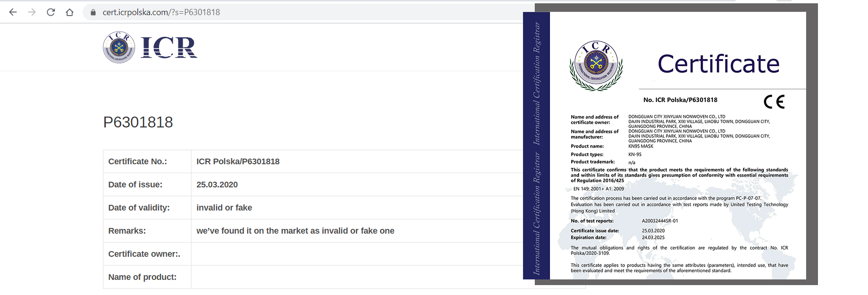Select the 'invalid or fake' validity value
Screen dimensions: 868x295
point(224,208)
